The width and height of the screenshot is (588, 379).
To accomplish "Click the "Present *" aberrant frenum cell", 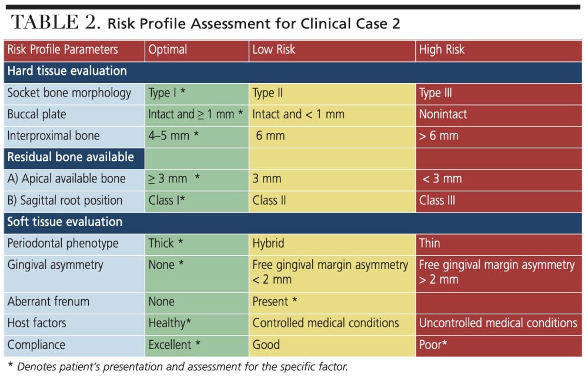I will point(275,301).
